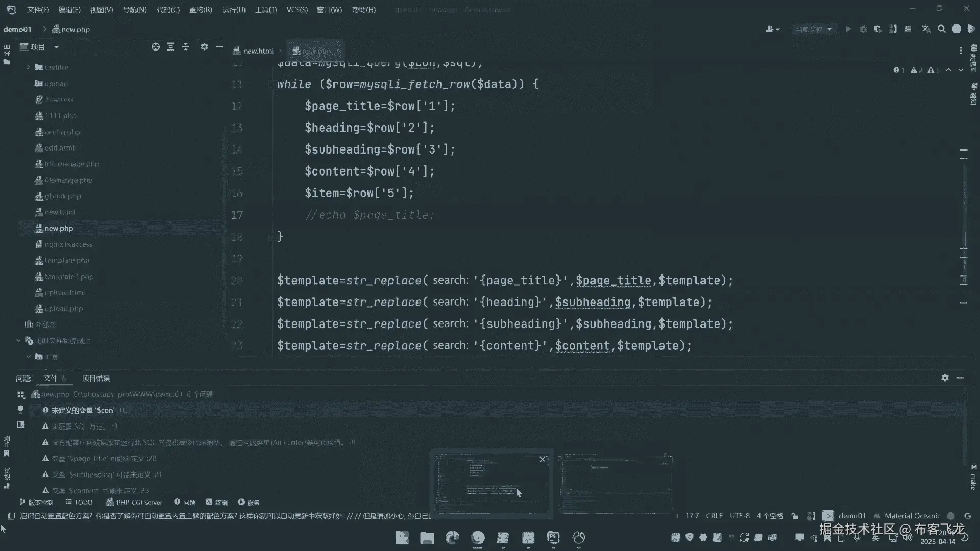The height and width of the screenshot is (551, 980).
Task: Click the translate icon in toolbar
Action: pyautogui.click(x=926, y=29)
